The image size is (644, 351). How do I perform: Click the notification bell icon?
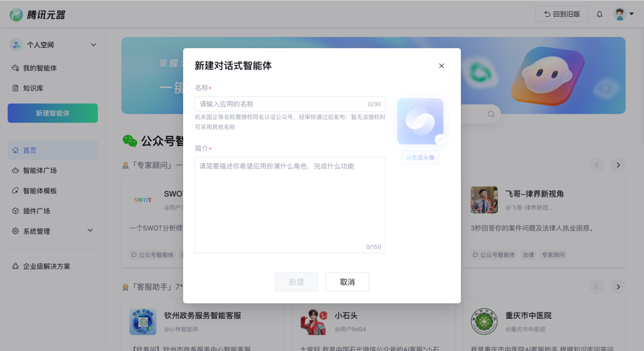pos(599,13)
